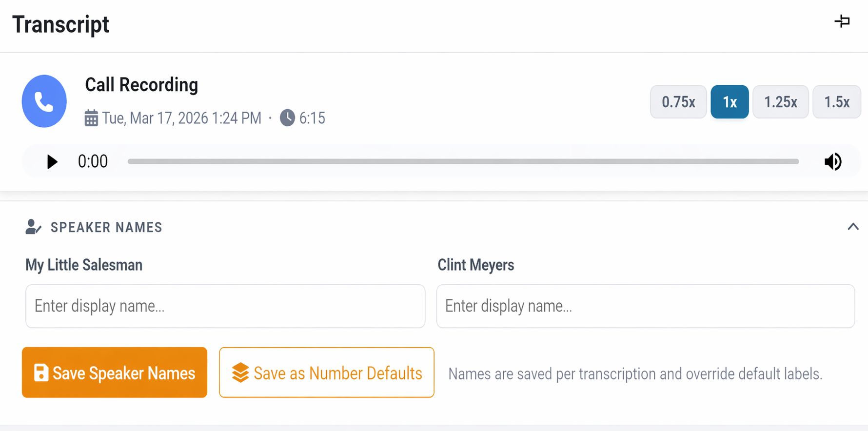
Task: Click the calendar icon beside the date
Action: (91, 118)
